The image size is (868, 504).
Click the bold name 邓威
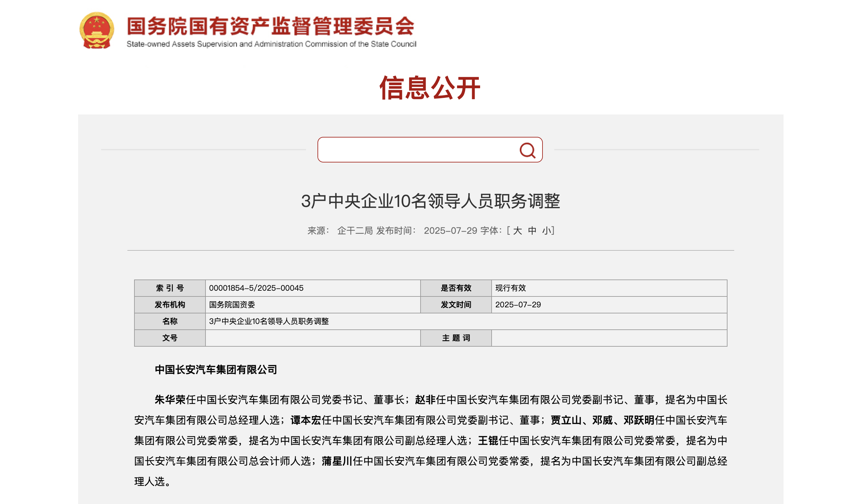pyautogui.click(x=602, y=420)
